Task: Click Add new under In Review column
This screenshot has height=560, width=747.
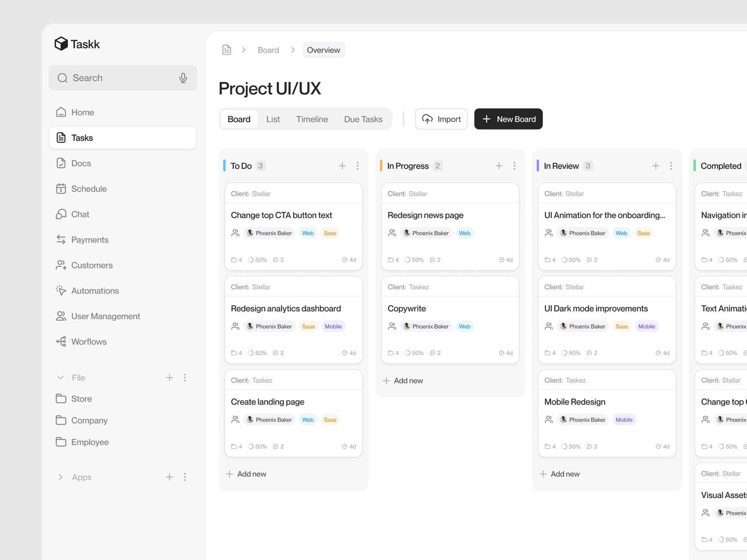Action: click(560, 474)
